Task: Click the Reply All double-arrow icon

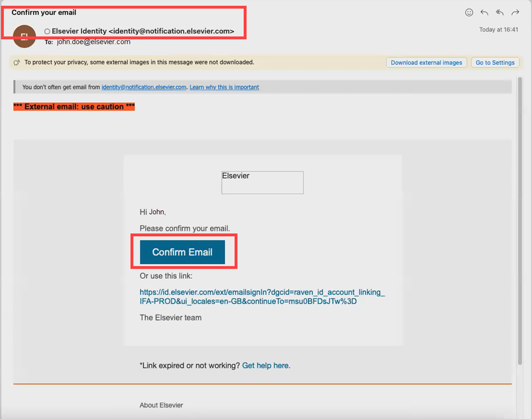Action: coord(500,12)
